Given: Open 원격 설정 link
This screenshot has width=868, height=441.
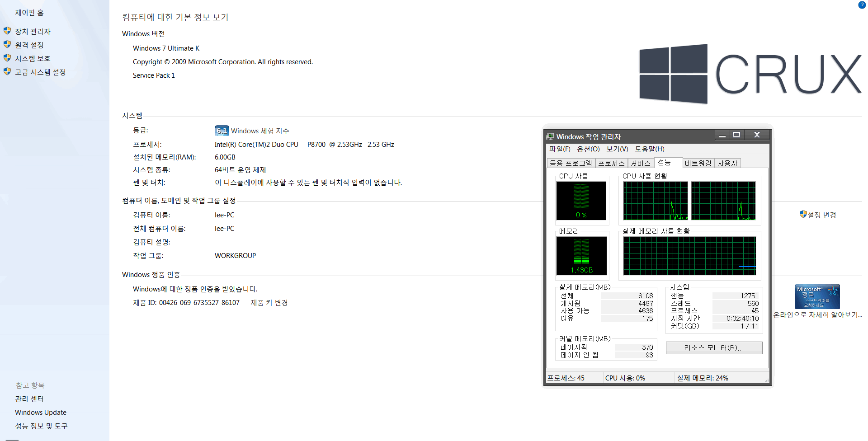Looking at the screenshot, I should (29, 45).
